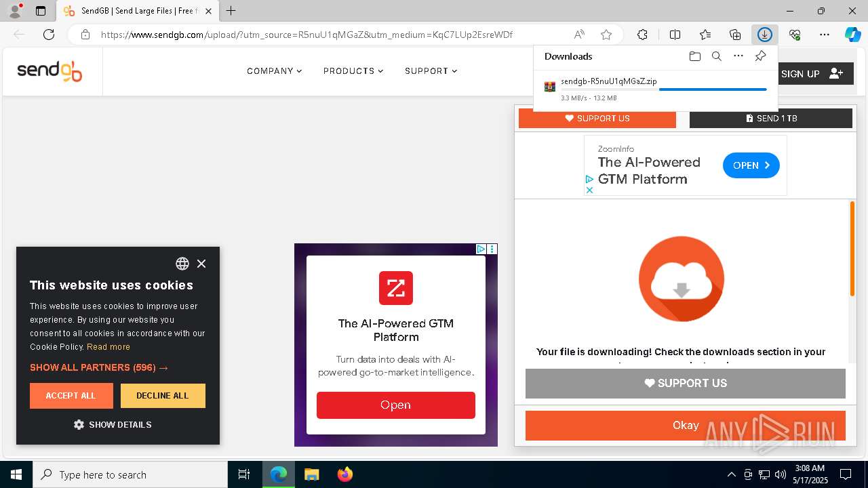Viewport: 868px width, 488px height.
Task: Click orange SUPPORT US button at top
Action: [x=597, y=118]
